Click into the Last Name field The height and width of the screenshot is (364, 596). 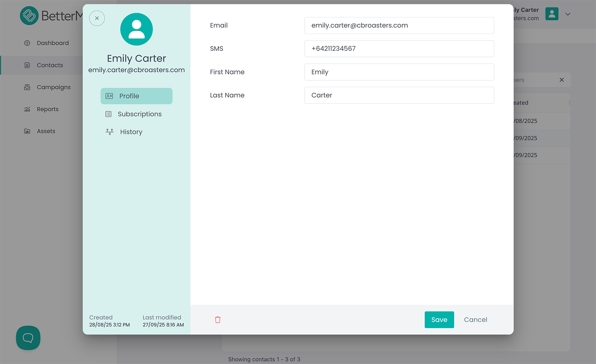399,95
